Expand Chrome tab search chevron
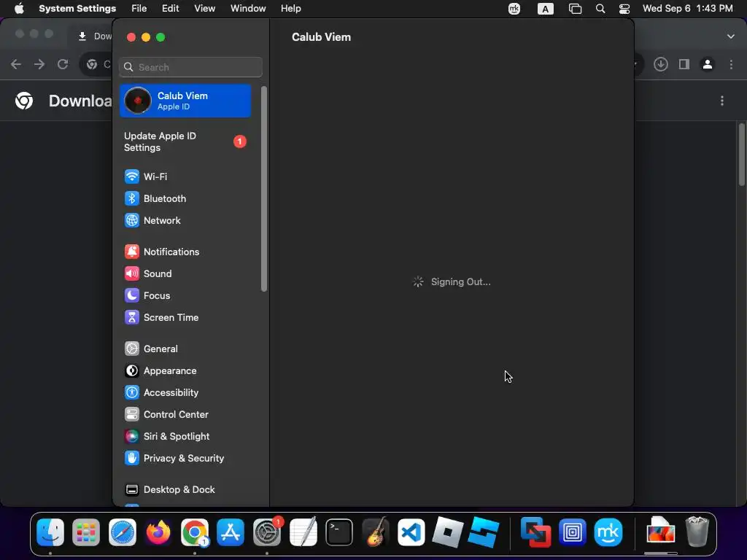This screenshot has width=747, height=560. 731,36
